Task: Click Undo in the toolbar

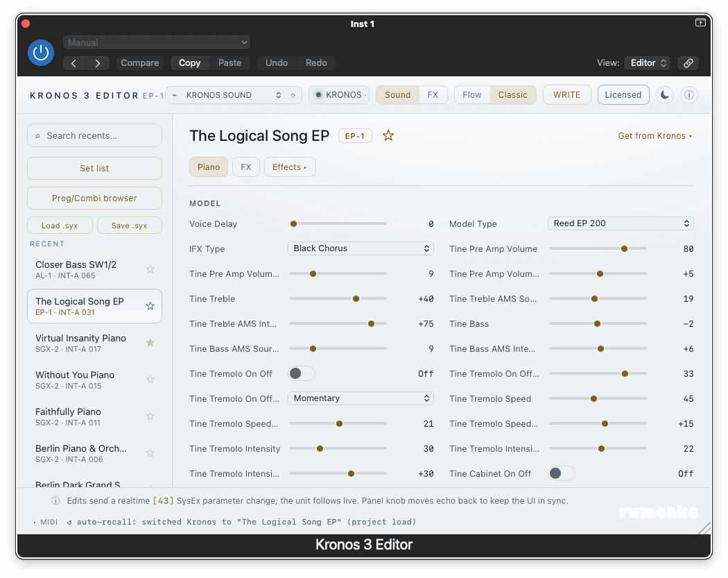Action: (277, 63)
